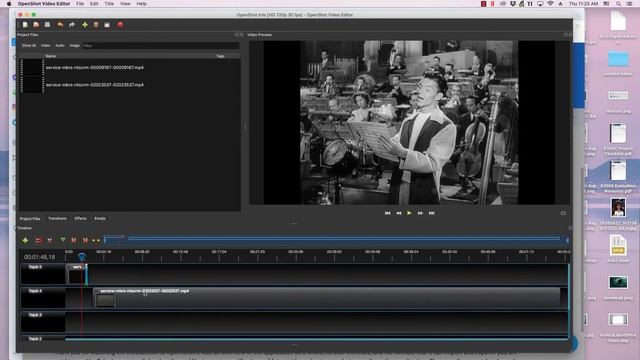The image size is (640, 360).
Task: Click the Previous Marker icon
Action: pyautogui.click(x=74, y=240)
